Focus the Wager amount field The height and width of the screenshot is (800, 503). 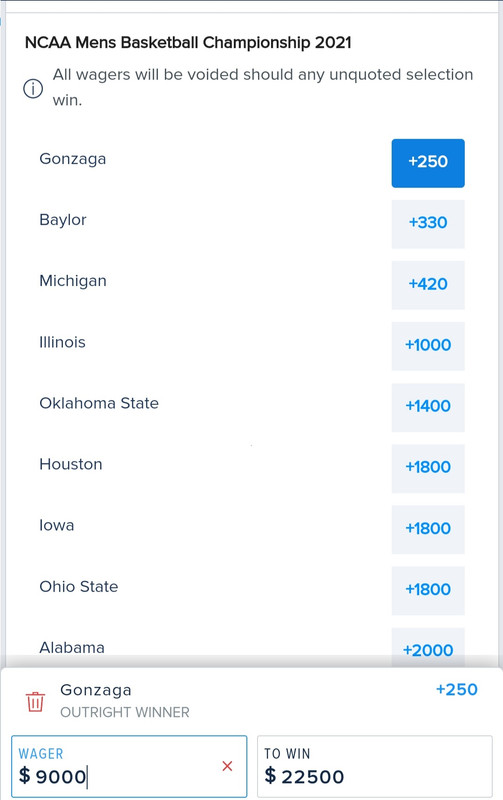point(129,766)
